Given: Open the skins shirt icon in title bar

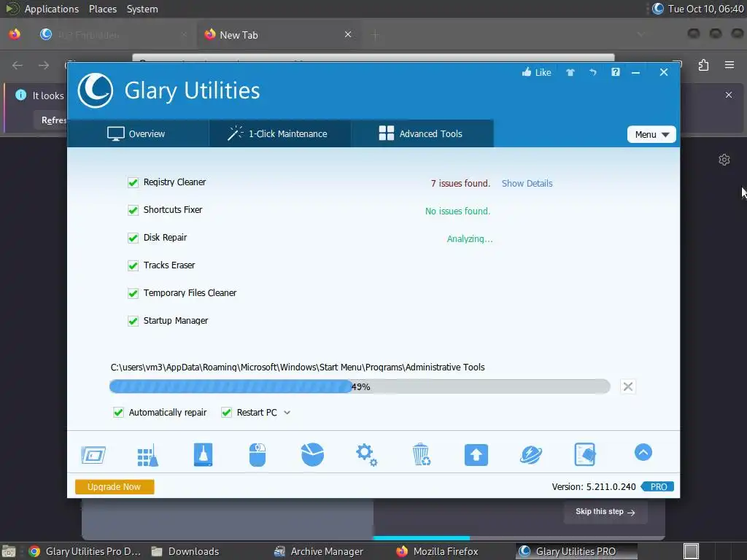Looking at the screenshot, I should coord(570,72).
